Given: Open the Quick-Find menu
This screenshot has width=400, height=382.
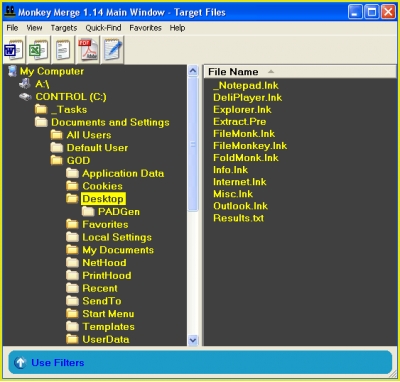Looking at the screenshot, I should coord(103,28).
